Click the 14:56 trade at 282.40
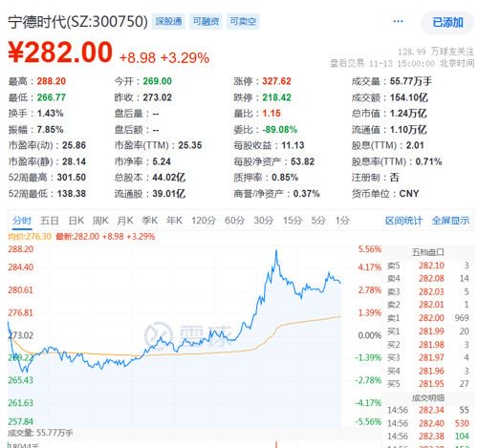Screen dimensions: 478x448 tap(428, 423)
